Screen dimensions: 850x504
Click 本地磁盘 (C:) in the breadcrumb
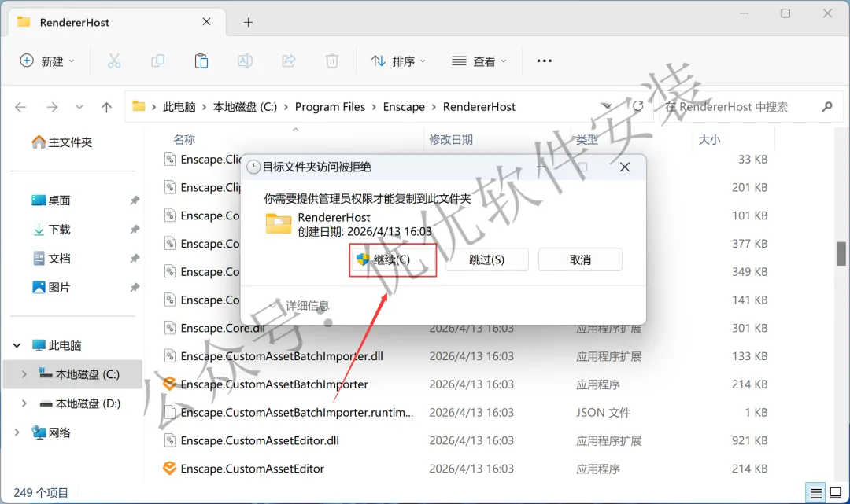point(245,107)
